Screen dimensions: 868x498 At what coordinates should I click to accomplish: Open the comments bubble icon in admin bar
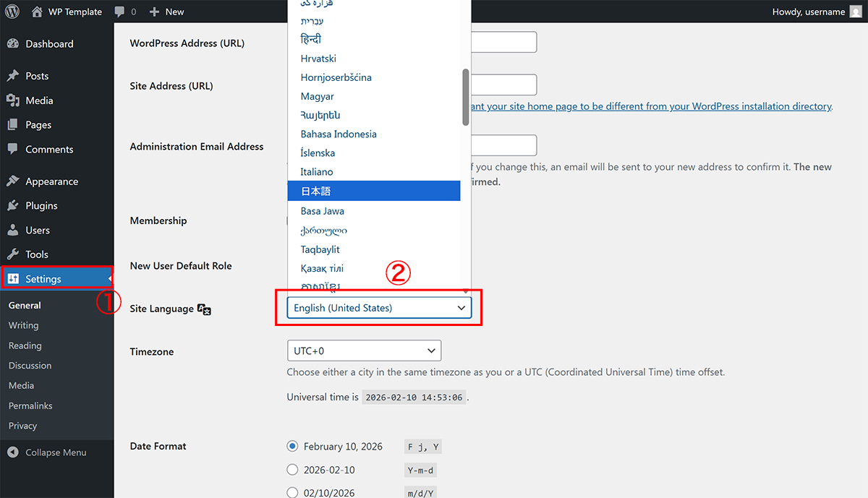click(119, 12)
